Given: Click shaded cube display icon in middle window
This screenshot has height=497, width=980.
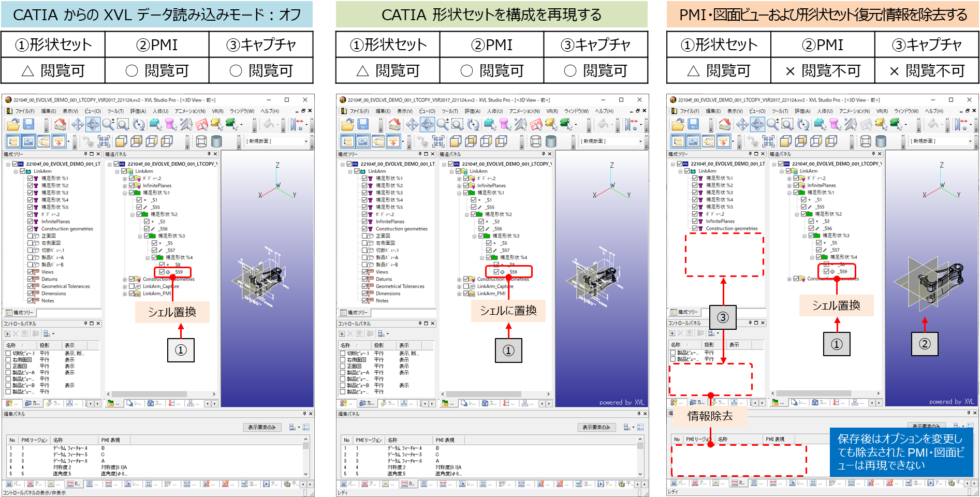Looking at the screenshot, I should coord(456,141).
